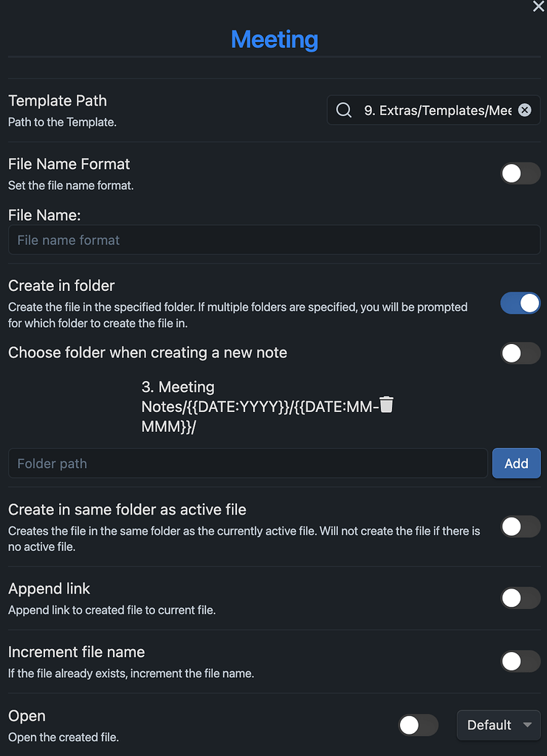Delete the Meeting Notes folder entry

coord(386,404)
